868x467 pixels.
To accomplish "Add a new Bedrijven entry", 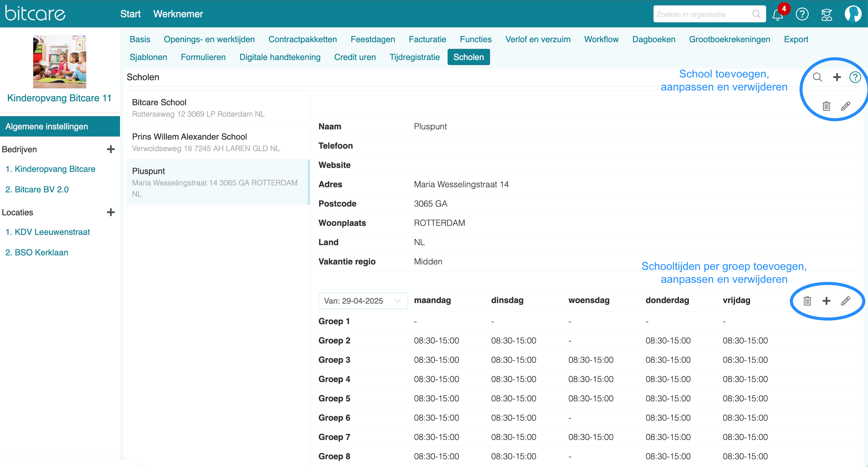I will pos(111,149).
